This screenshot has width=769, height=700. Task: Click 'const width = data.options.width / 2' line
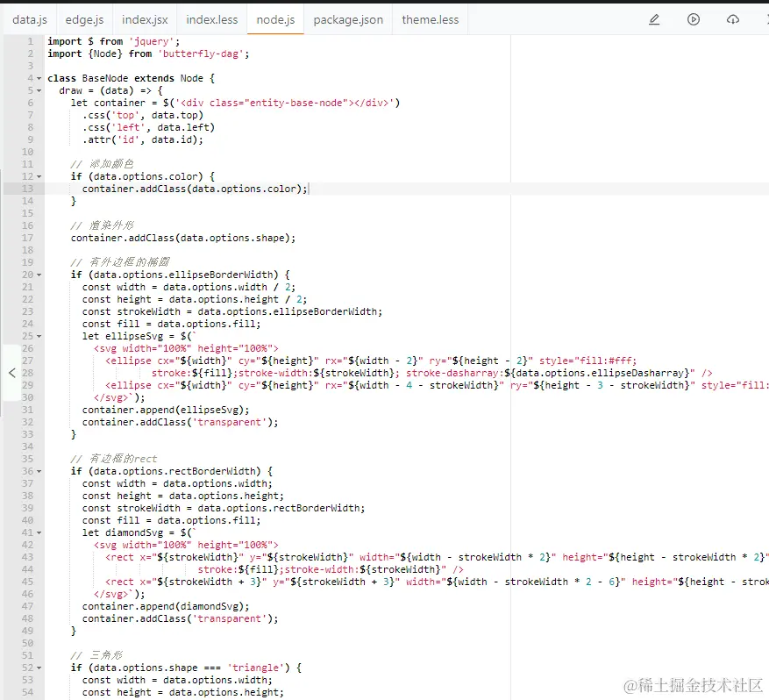pos(189,287)
